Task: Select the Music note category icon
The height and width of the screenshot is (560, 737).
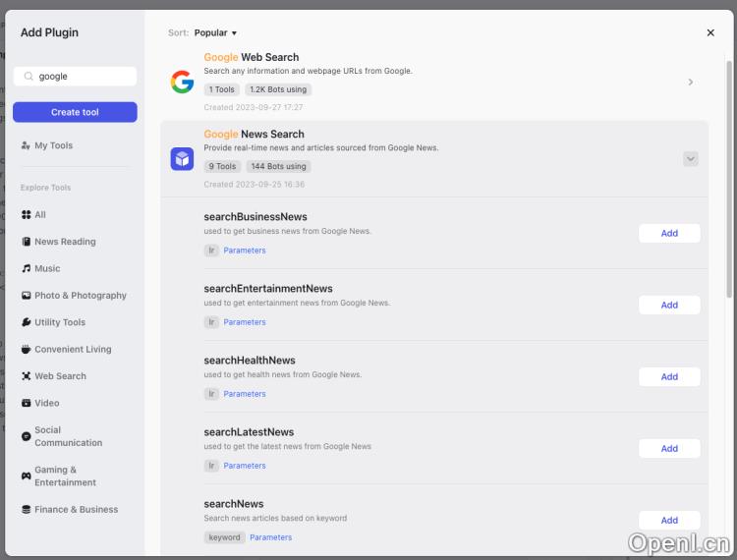Action: [27, 268]
